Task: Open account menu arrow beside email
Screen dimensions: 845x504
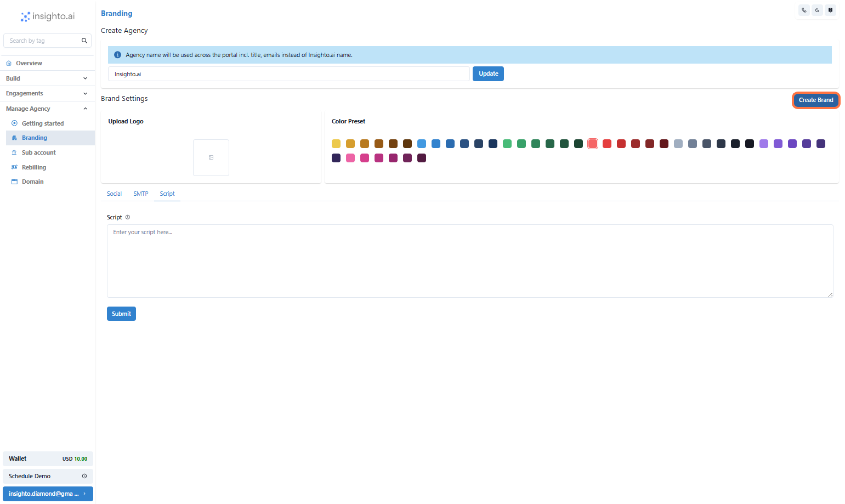Action: 84,494
